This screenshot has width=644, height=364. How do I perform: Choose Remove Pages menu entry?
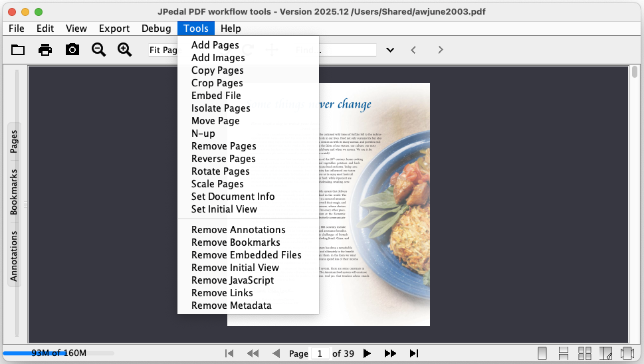coord(248,146)
